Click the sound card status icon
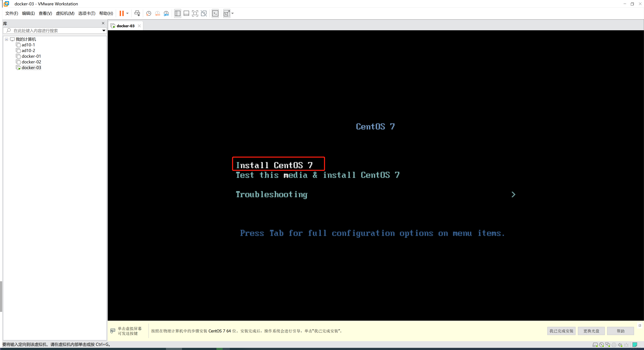644x350 pixels. [620, 345]
